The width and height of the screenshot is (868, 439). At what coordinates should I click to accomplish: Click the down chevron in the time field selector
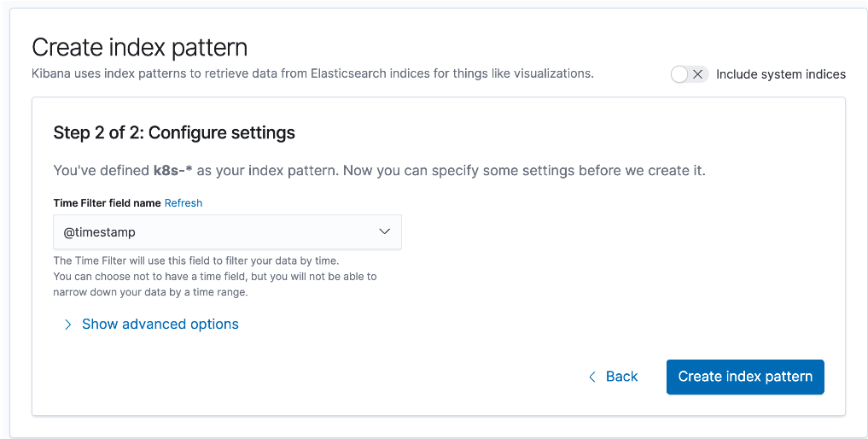[x=384, y=231]
